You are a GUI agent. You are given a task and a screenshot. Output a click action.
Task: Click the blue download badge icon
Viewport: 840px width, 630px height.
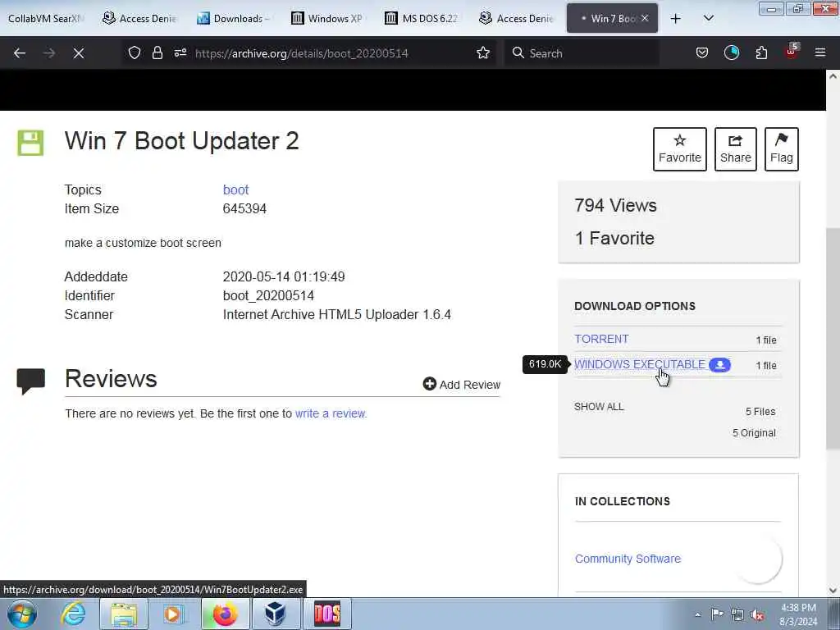[x=719, y=365]
